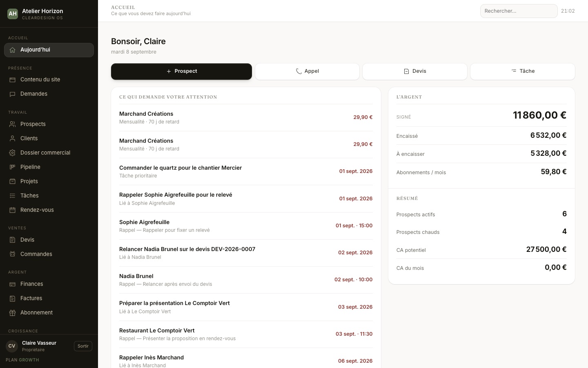The width and height of the screenshot is (588, 368).
Task: Open the Pipeline section
Action: [x=49, y=167]
